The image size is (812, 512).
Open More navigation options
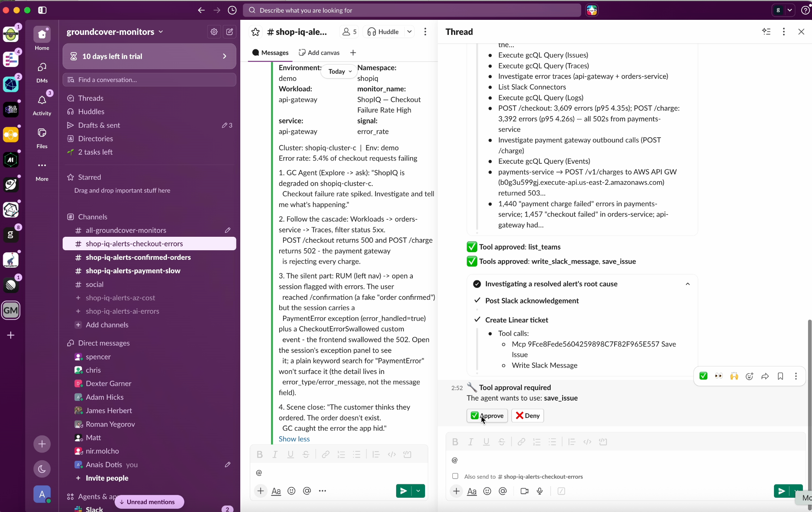click(x=42, y=171)
